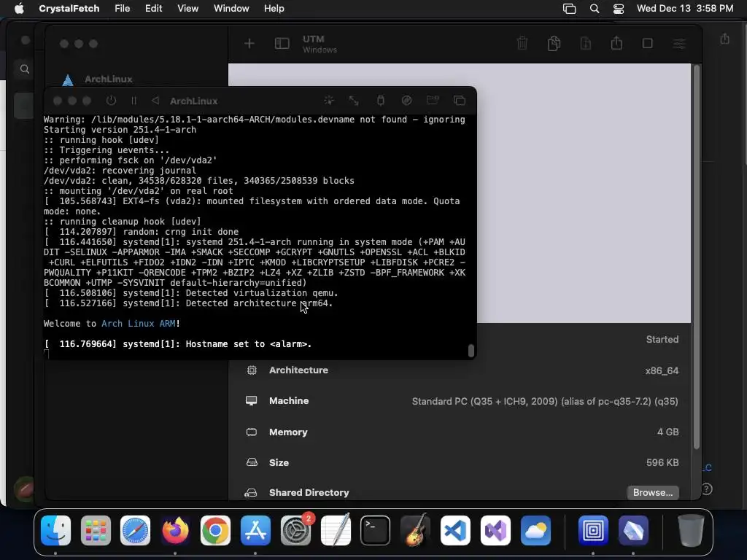Click the Browse... button for Shared Directory
747x560 pixels.
click(653, 492)
